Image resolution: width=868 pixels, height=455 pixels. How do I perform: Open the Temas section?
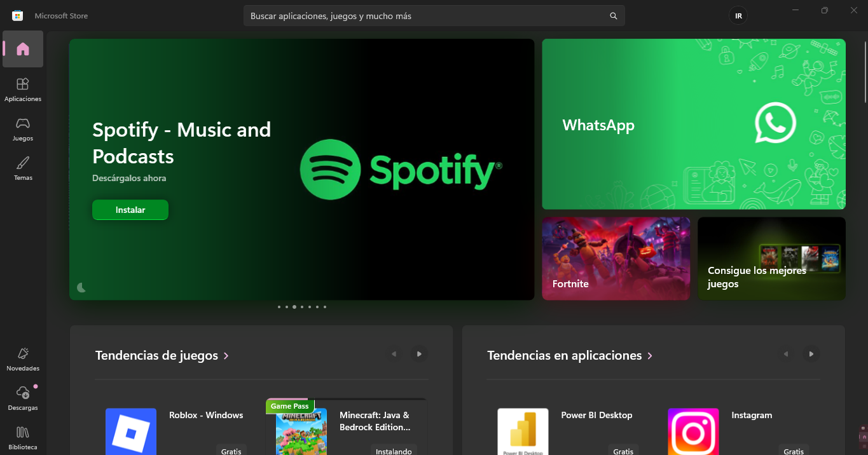pos(23,168)
